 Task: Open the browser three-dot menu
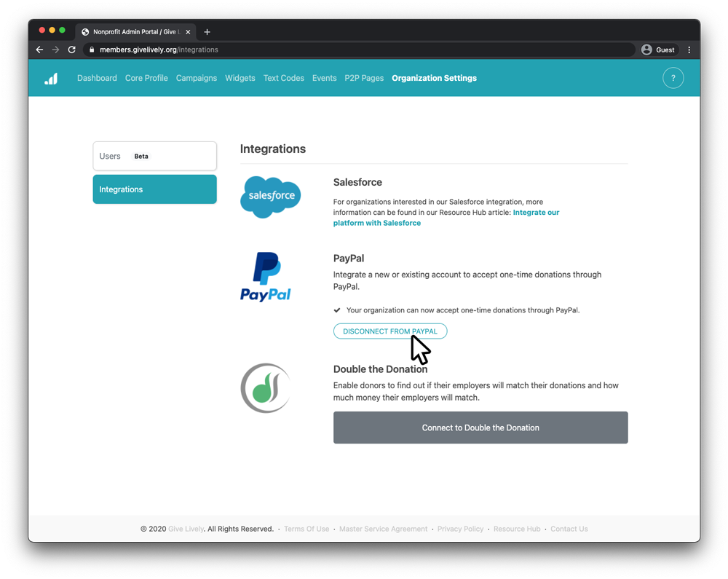[689, 50]
